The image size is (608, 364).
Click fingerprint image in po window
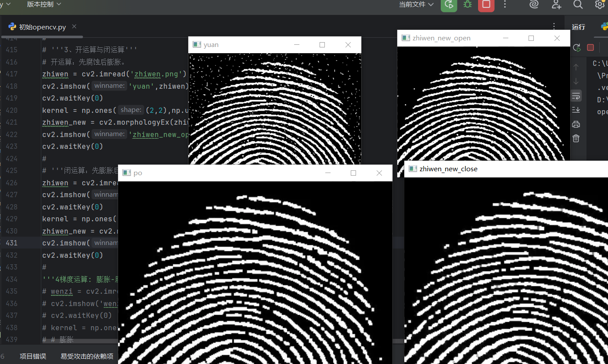click(x=255, y=272)
